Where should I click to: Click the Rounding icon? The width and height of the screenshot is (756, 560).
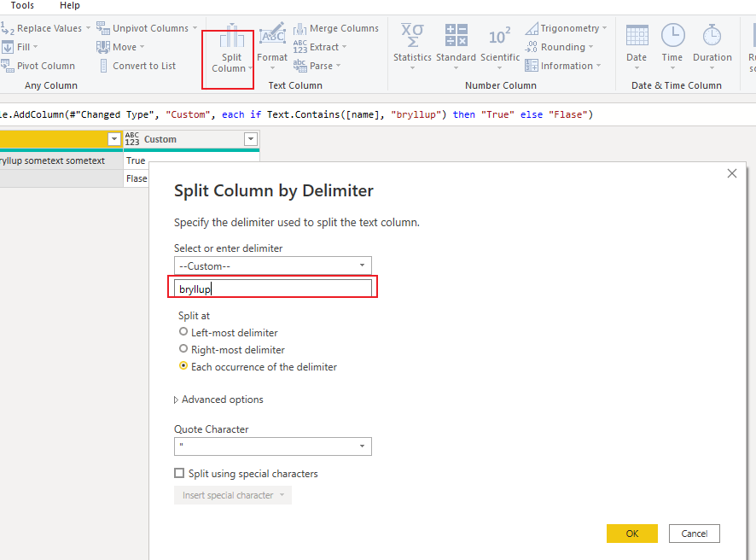click(x=532, y=47)
